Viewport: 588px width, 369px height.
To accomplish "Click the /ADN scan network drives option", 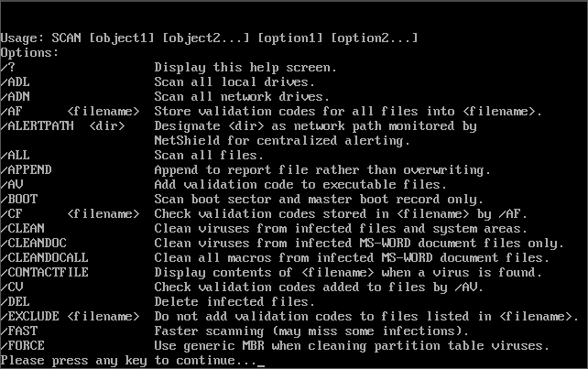I will pos(16,97).
